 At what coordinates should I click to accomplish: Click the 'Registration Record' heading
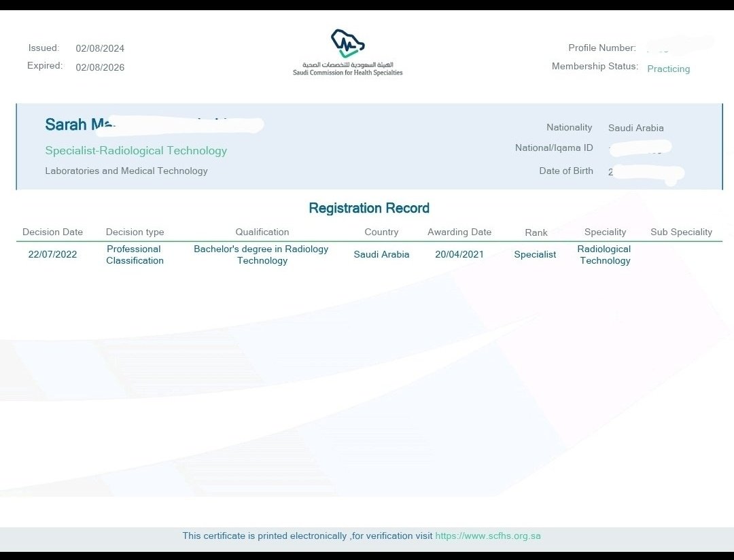pos(369,208)
